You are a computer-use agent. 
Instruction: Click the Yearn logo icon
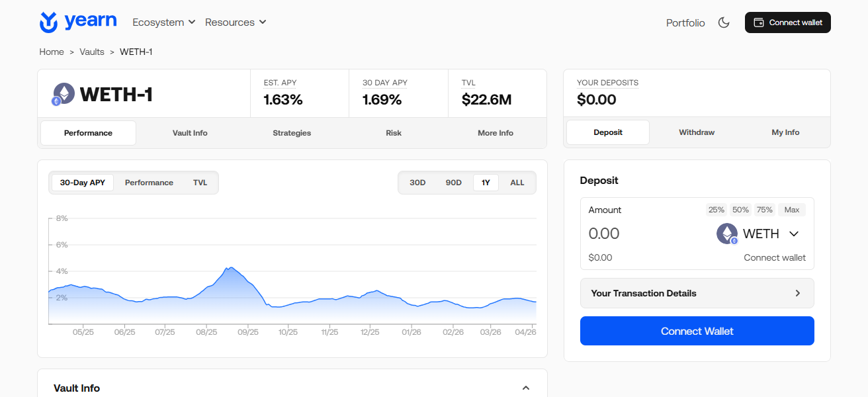49,22
